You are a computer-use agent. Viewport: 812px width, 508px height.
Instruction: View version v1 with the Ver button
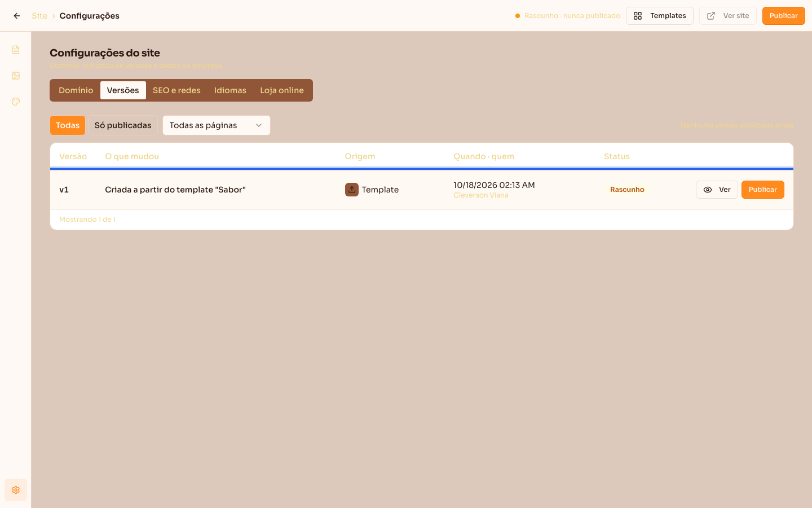point(717,190)
